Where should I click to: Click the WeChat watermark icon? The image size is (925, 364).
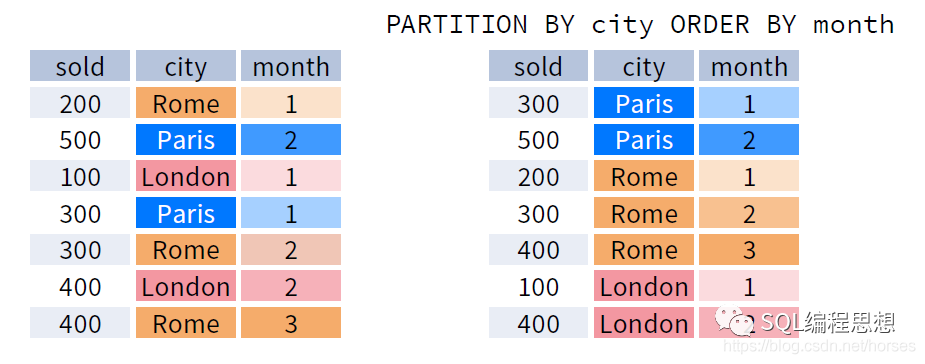[735, 321]
